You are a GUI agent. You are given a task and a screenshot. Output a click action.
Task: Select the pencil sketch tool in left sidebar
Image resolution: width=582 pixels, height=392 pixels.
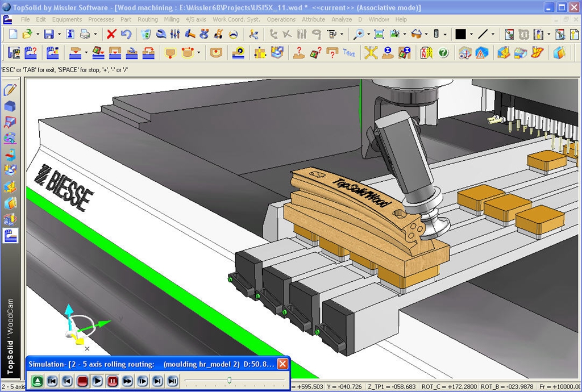coord(10,89)
